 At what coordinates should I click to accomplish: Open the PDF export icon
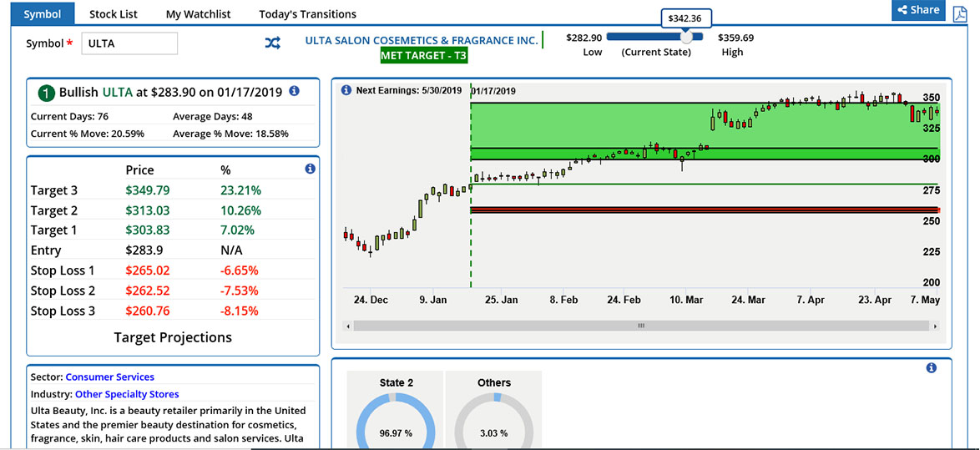960,13
